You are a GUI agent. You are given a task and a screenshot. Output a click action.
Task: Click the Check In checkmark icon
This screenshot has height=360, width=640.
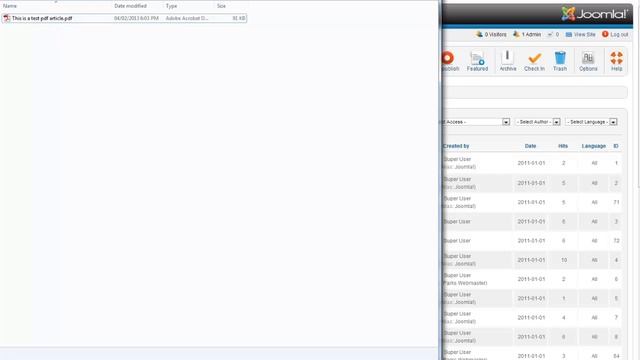534,58
